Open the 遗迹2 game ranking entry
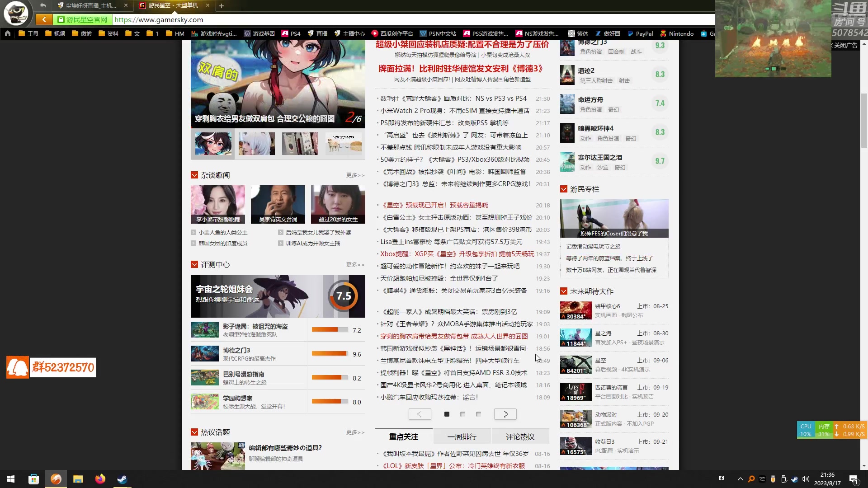 (614, 75)
